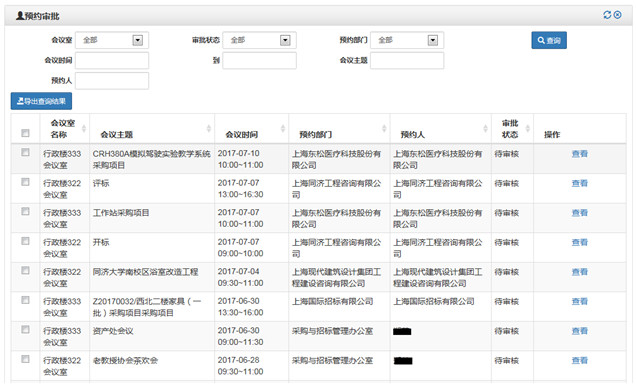This screenshot has width=636, height=385.
Task: Sort table by 会议时间 column arrows
Action: click(x=283, y=129)
